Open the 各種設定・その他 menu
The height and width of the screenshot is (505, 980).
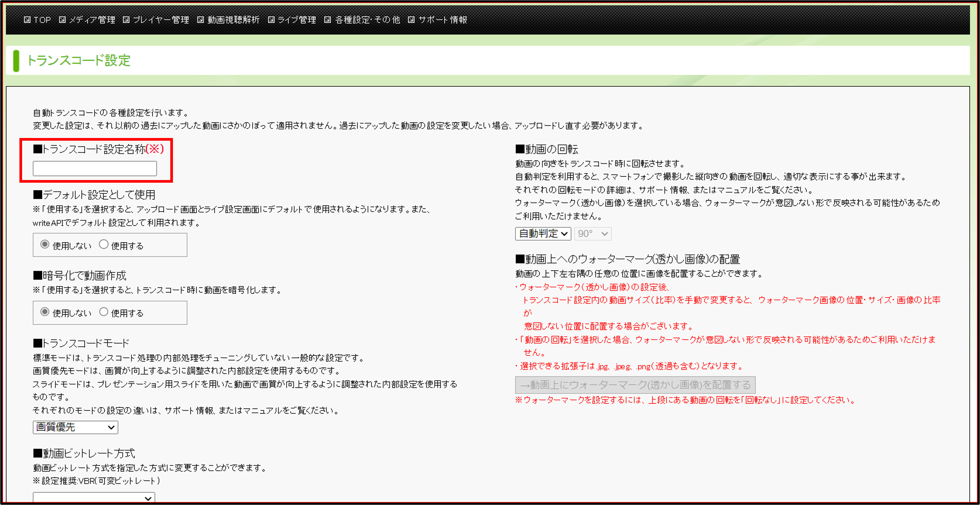click(x=367, y=20)
